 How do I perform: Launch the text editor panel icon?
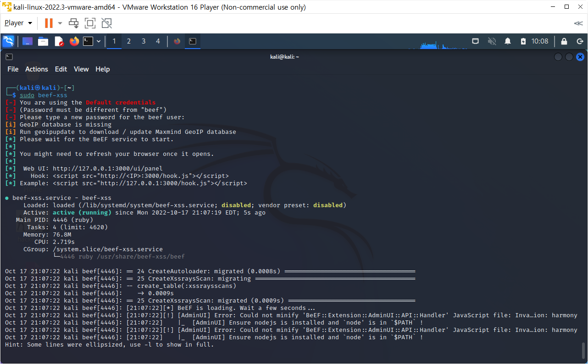59,41
